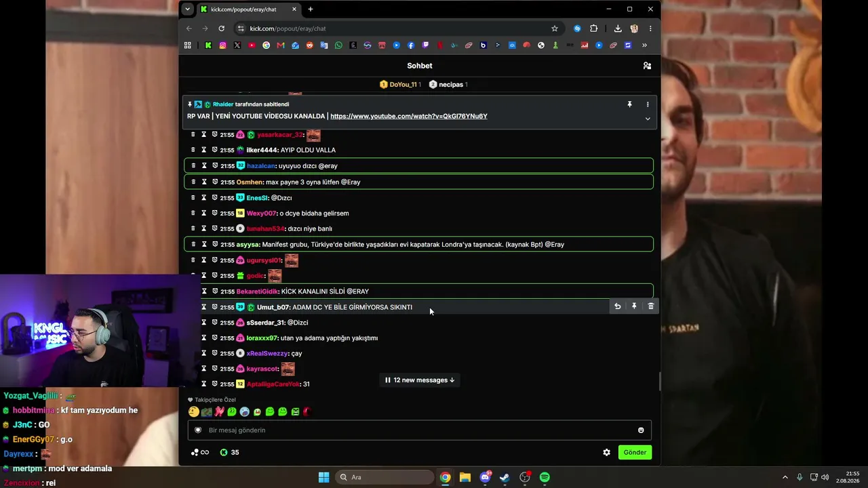
Task: Insert the first yellow emote from quick emotes
Action: click(194, 411)
